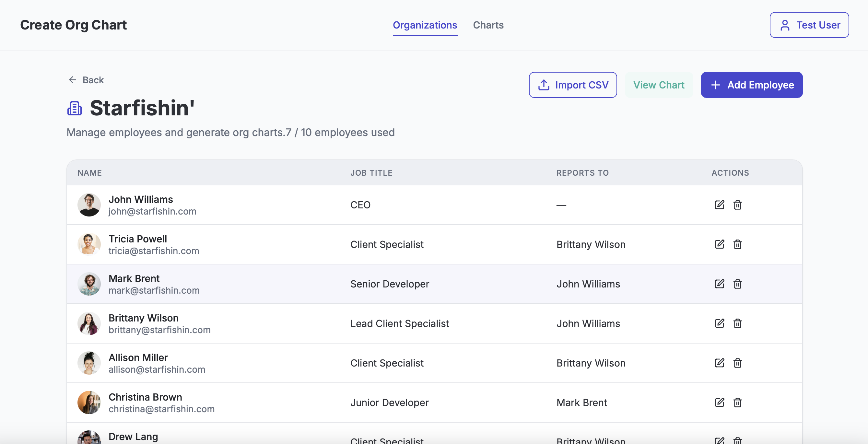Select Allison Miller's avatar thumbnail
Viewport: 868px width, 444px height.
[x=89, y=363]
